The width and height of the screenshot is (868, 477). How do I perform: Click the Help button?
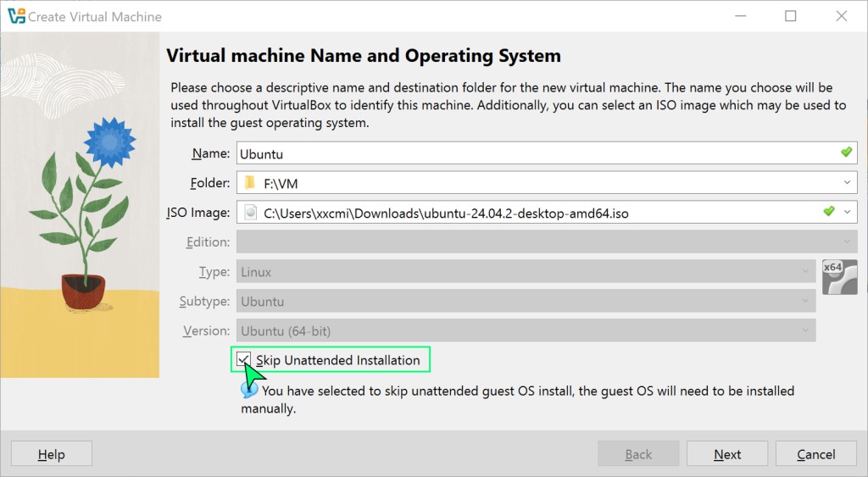pos(52,454)
